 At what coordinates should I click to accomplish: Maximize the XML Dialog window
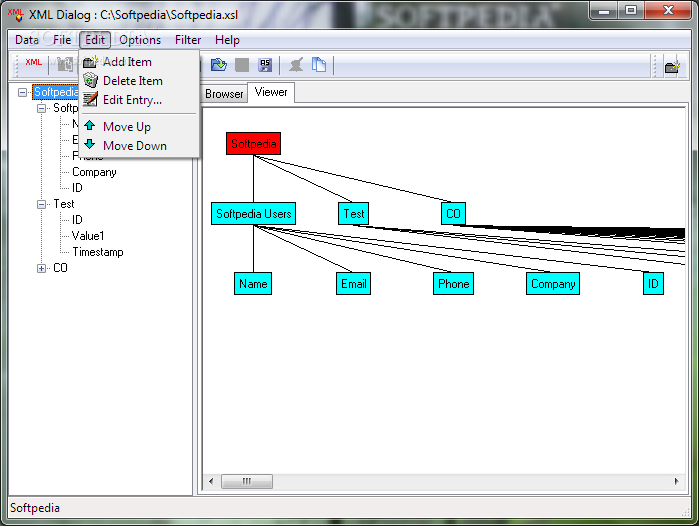click(x=630, y=11)
